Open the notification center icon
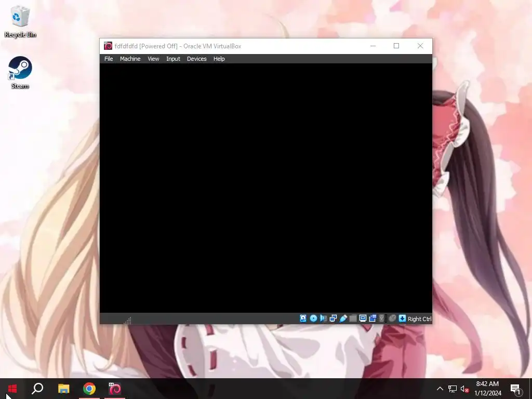The height and width of the screenshot is (399, 532). pos(516,389)
